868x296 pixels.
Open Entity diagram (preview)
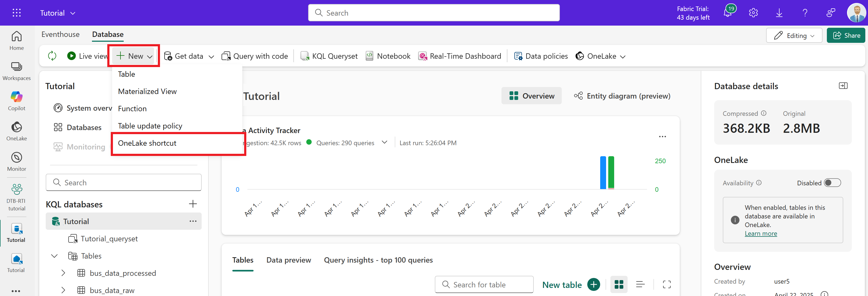pos(622,96)
